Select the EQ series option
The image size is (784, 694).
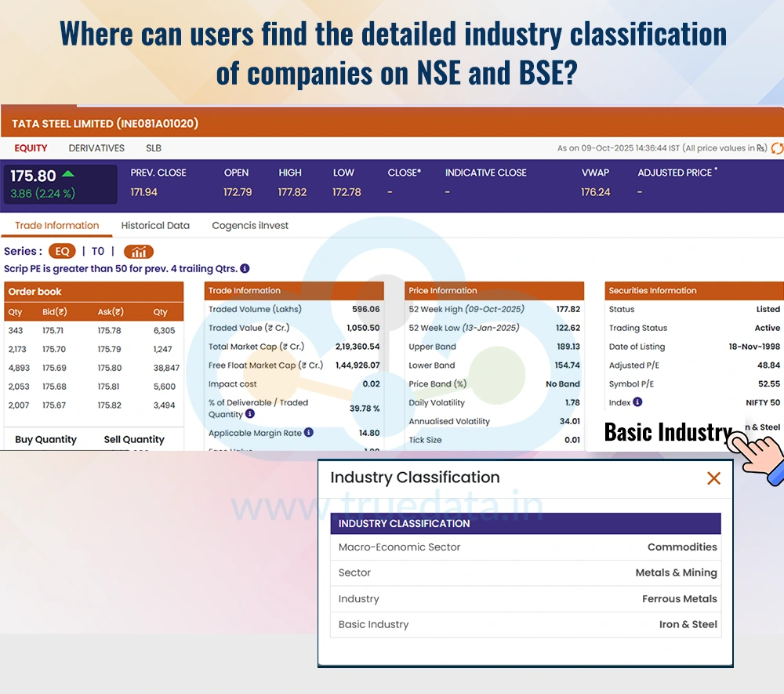coord(62,251)
